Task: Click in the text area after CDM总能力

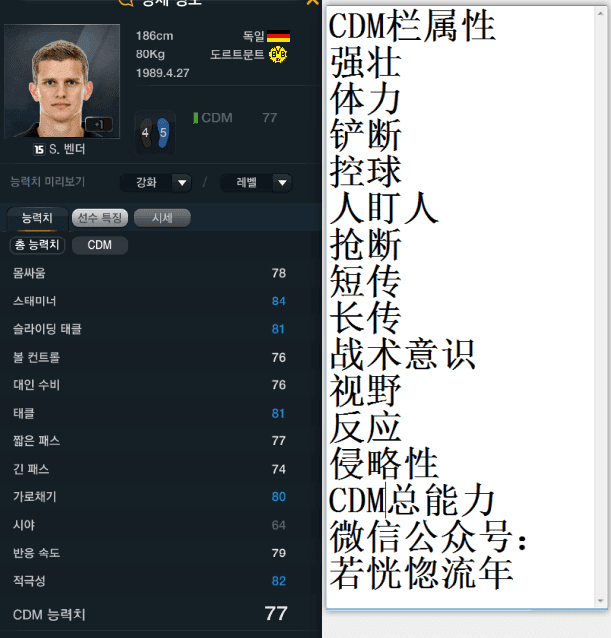Action: [x=500, y=501]
